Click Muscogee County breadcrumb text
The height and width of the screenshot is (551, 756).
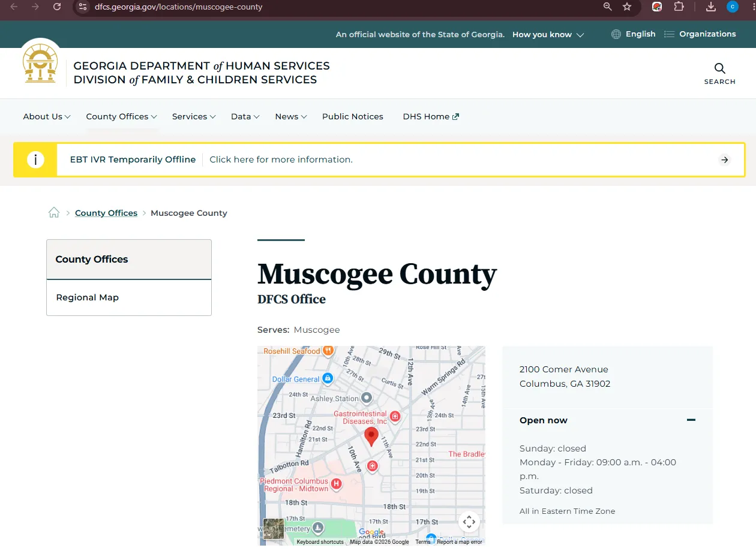click(189, 213)
